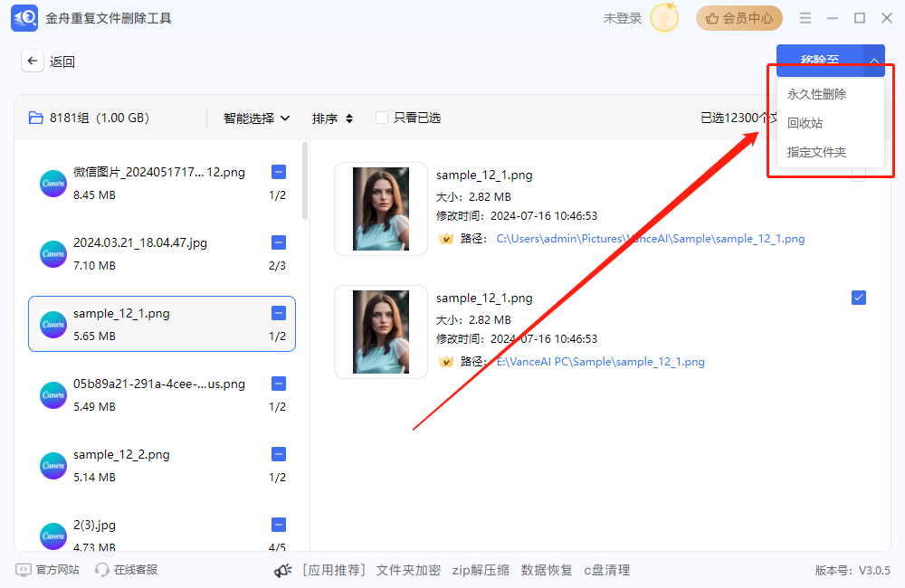Select the 05b89a21-291a-4cee-...us.png group
905x588 pixels.
[162, 395]
